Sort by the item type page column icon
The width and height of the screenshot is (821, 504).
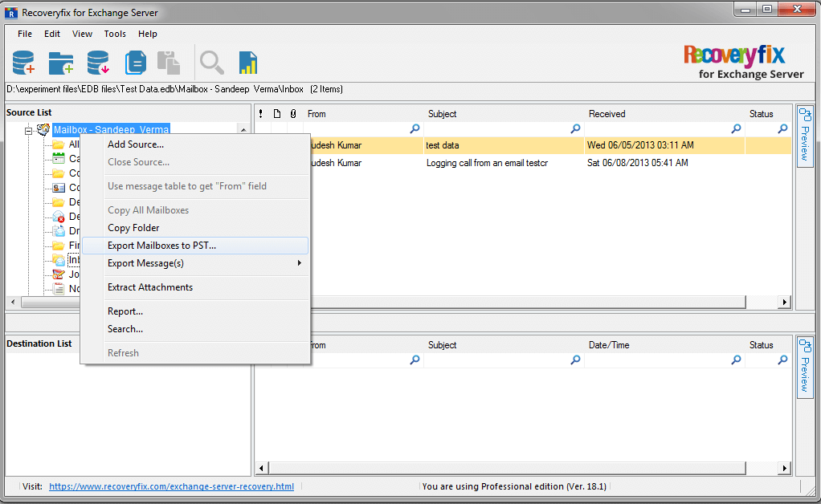pos(277,113)
